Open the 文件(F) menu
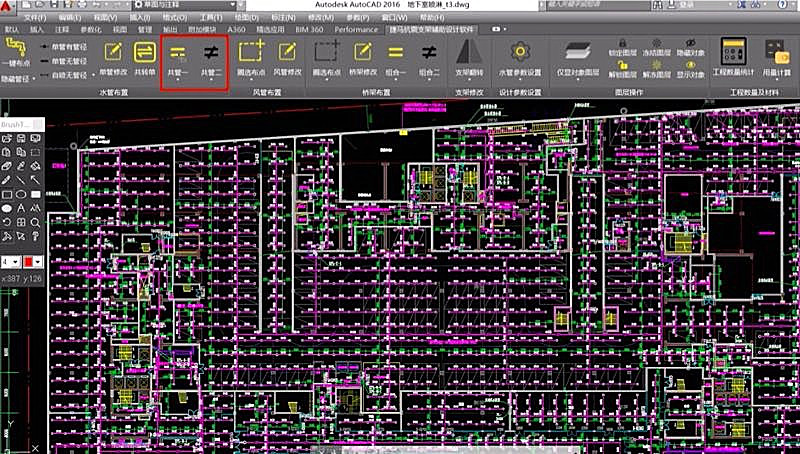The height and width of the screenshot is (454, 800). point(34,18)
